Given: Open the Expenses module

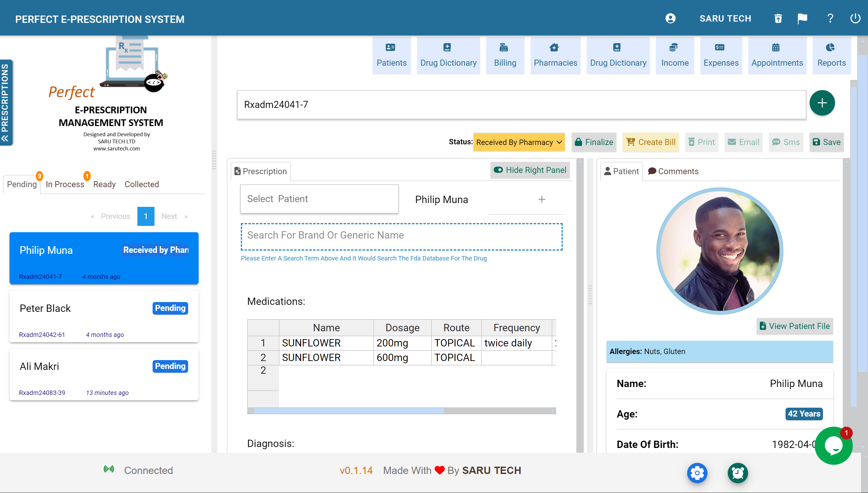Looking at the screenshot, I should [721, 56].
